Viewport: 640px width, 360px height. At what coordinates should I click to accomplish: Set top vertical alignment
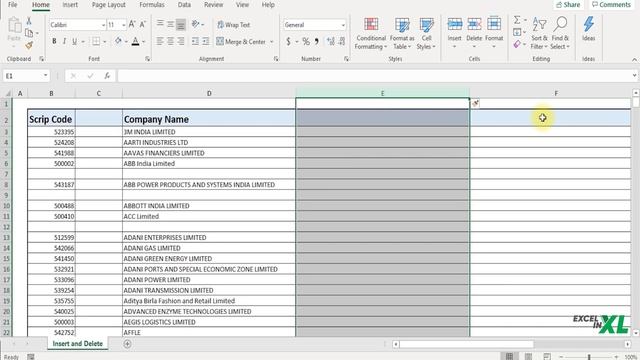coord(160,24)
